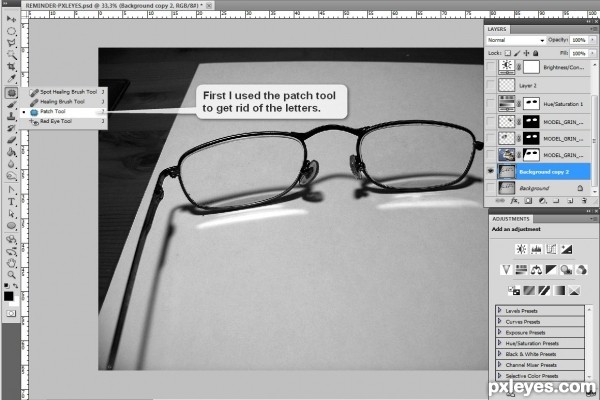Select the Hue/Saturation 1 layer mask thumbnail

tap(531, 103)
